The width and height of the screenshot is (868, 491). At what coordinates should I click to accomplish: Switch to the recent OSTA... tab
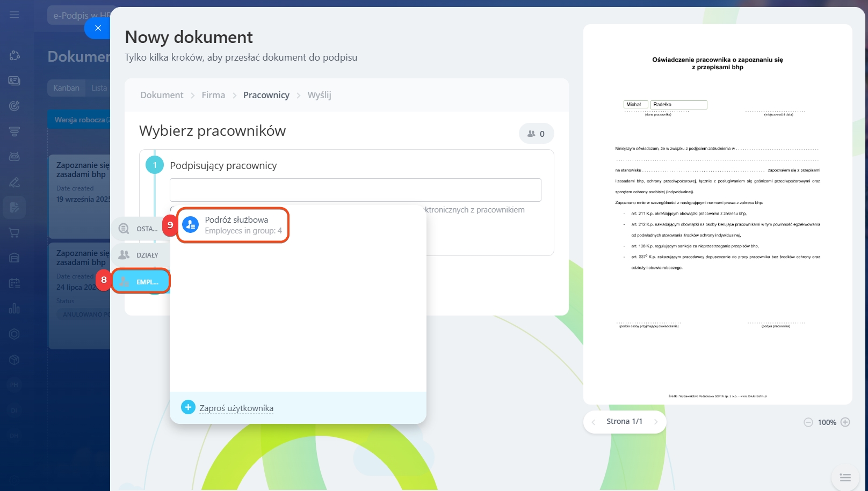[x=141, y=229]
